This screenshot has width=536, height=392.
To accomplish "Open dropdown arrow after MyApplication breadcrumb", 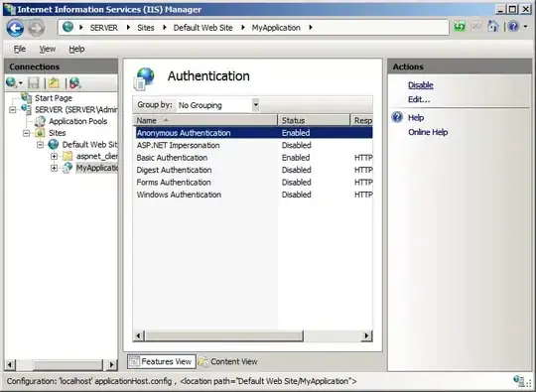I will [311, 28].
